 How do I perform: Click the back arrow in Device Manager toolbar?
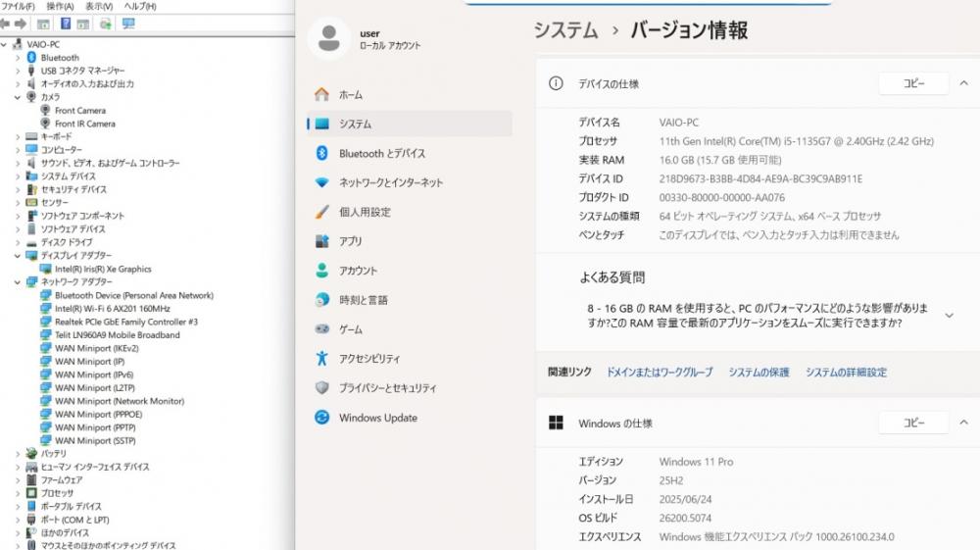pos(6,24)
